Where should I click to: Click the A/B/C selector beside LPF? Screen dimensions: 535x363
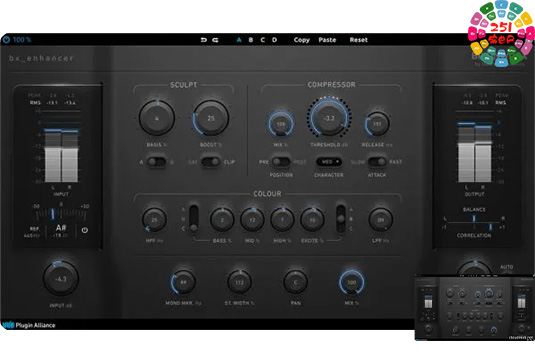pyautogui.click(x=341, y=219)
